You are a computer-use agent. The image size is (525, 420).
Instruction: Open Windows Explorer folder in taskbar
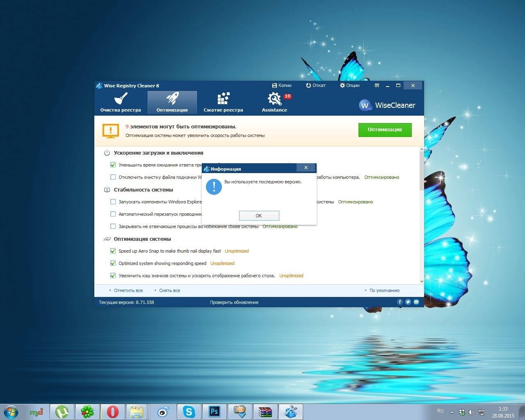tap(137, 412)
